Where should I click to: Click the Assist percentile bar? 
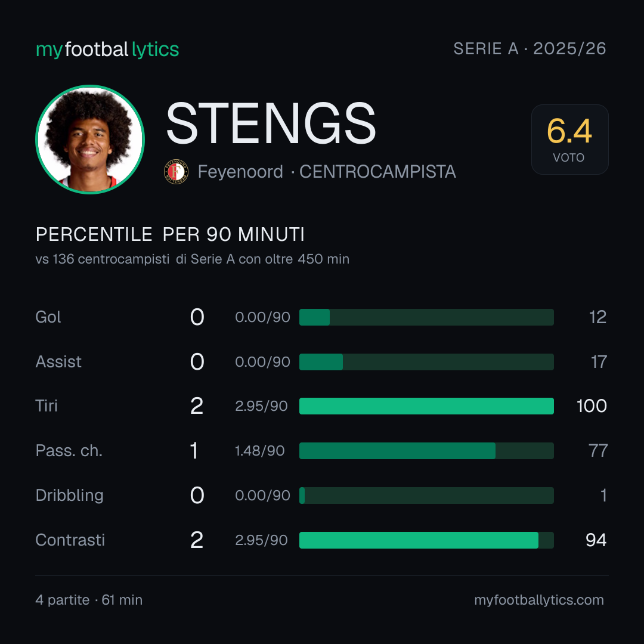click(426, 362)
